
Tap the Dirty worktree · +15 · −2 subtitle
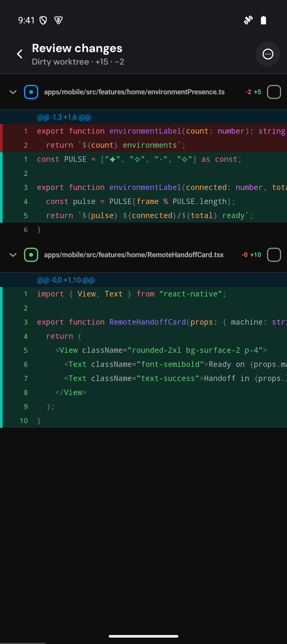(x=78, y=62)
